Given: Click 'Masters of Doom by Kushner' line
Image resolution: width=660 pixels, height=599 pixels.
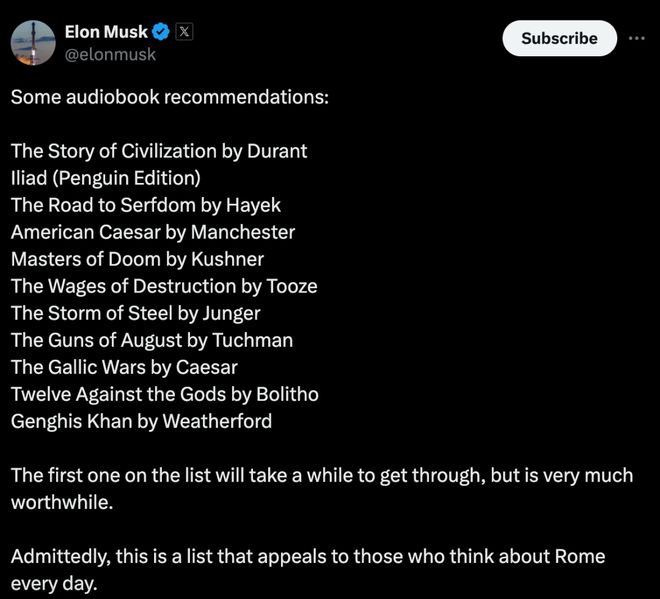Looking at the screenshot, I should [138, 259].
